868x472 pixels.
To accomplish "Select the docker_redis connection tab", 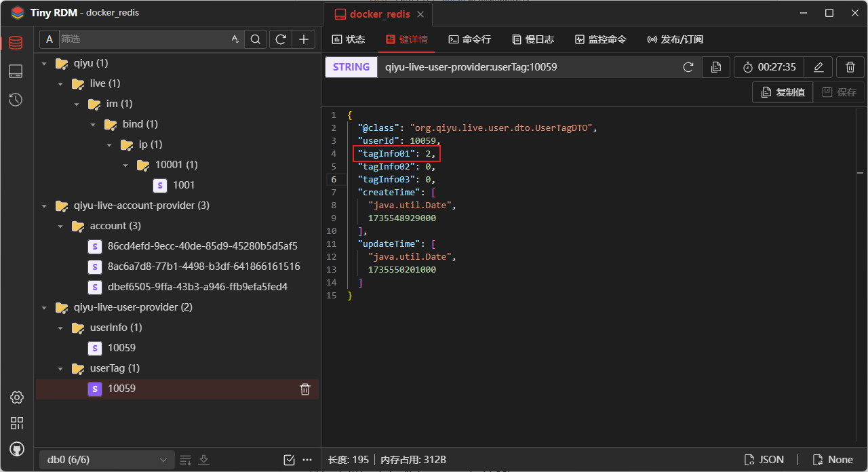I will pyautogui.click(x=378, y=14).
